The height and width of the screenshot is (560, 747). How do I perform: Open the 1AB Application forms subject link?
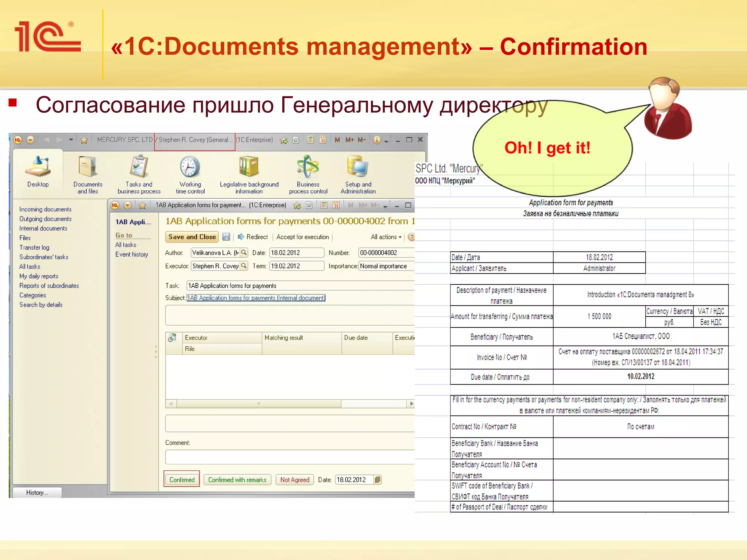[256, 298]
